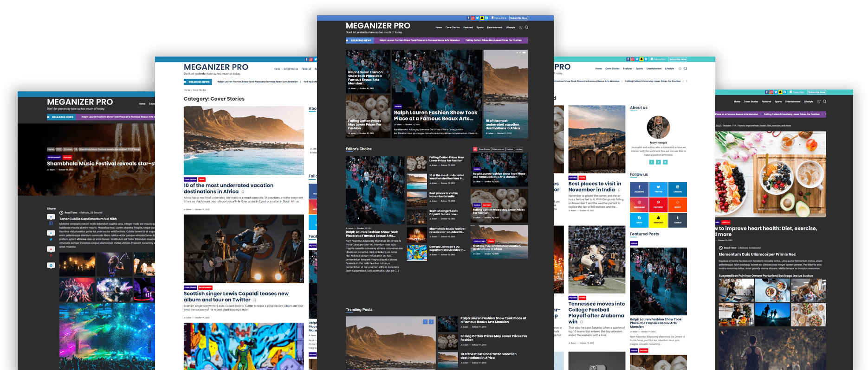Click Subscribe Now in right light page top bar
868x370 pixels.
pos(678,59)
